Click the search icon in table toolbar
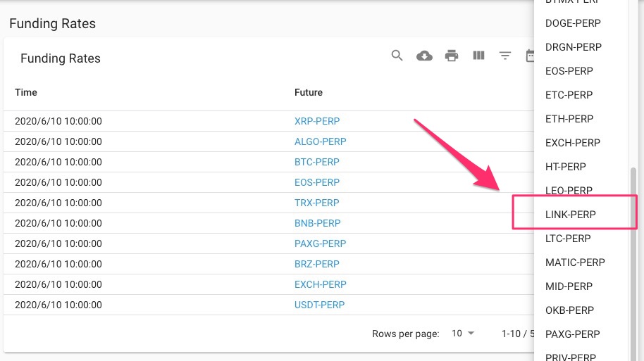644x361 pixels. 397,56
